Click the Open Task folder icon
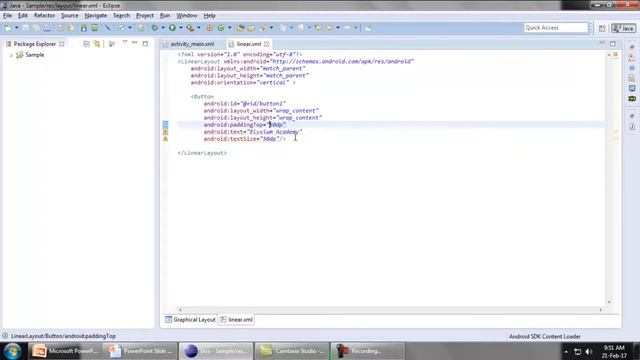Viewport: 640px width, 360px height. 251,28
